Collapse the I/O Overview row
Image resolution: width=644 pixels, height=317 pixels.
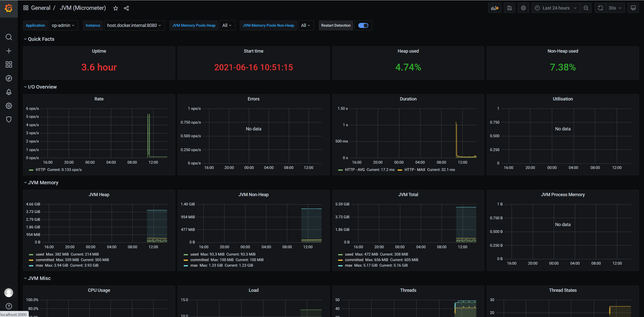(x=40, y=87)
